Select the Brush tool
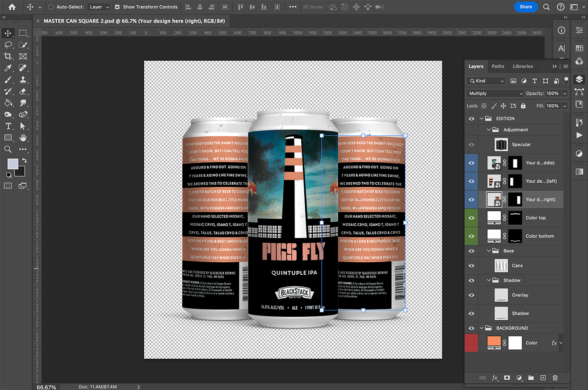Image resolution: width=588 pixels, height=390 pixels. (x=8, y=80)
